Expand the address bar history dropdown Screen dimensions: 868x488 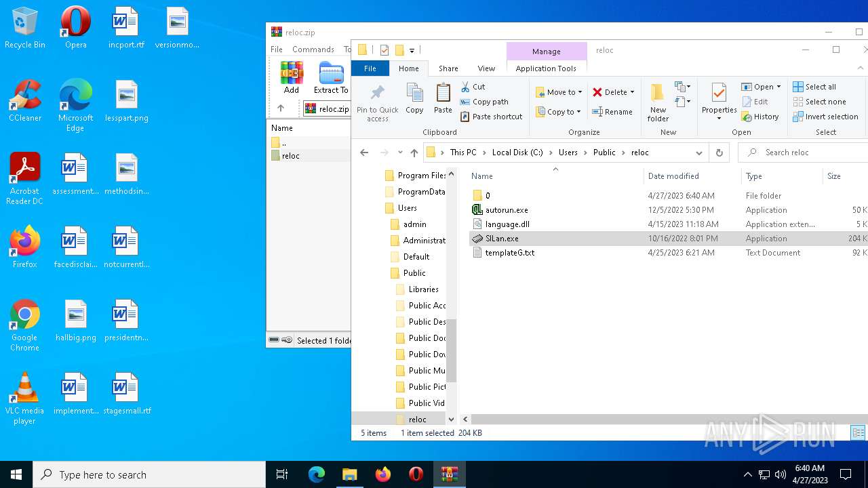pyautogui.click(x=699, y=152)
